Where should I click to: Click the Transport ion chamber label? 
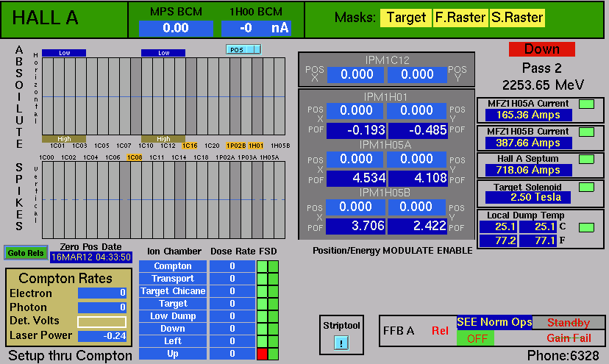coord(173,279)
